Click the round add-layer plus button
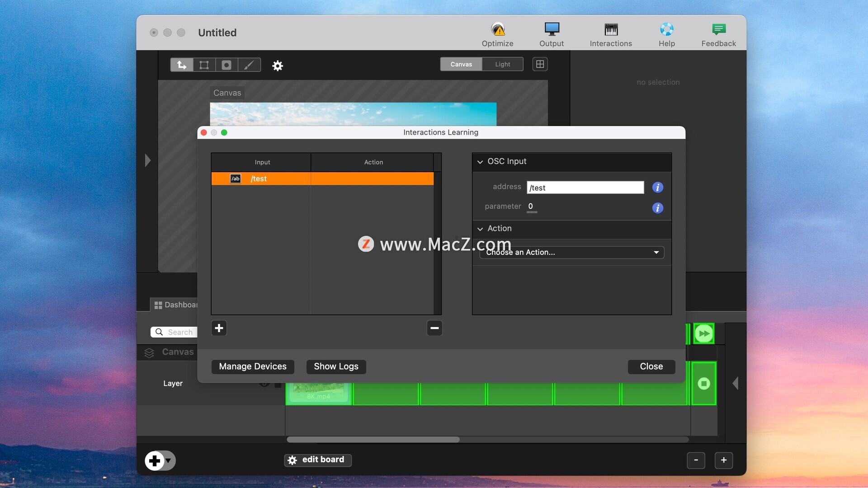868x488 pixels. click(155, 460)
